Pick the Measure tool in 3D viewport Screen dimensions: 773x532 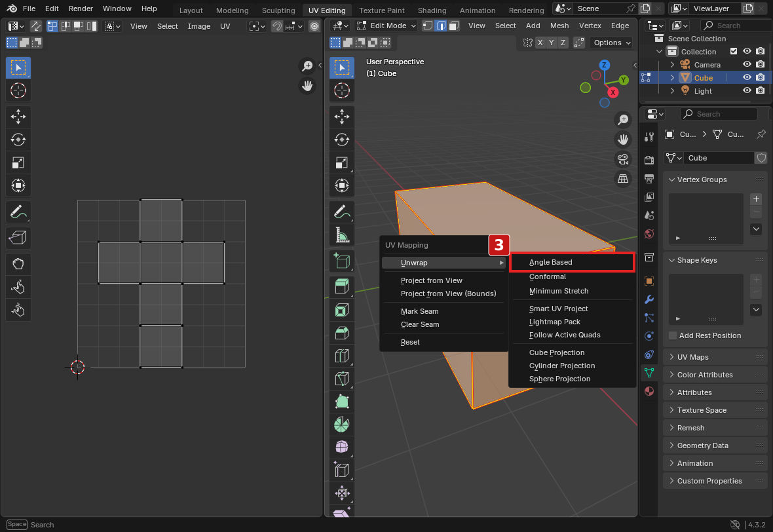[342, 235]
